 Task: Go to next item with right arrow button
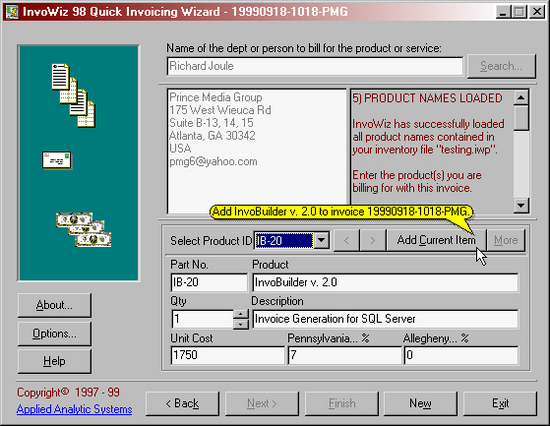[373, 240]
